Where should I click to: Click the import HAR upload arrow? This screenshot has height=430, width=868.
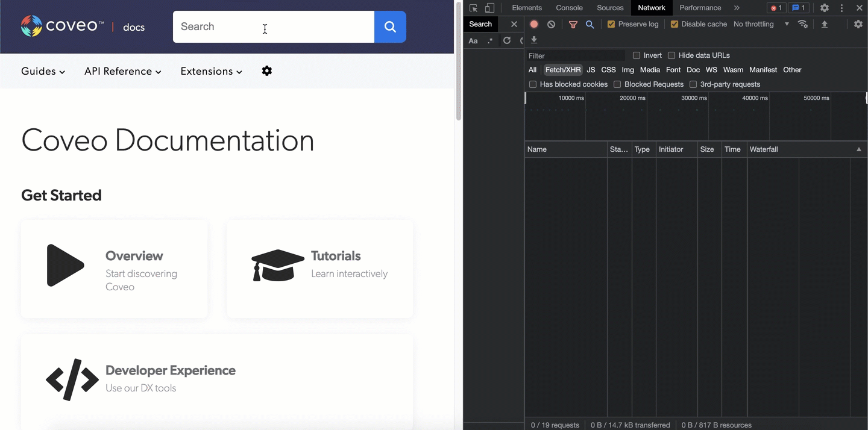point(825,24)
